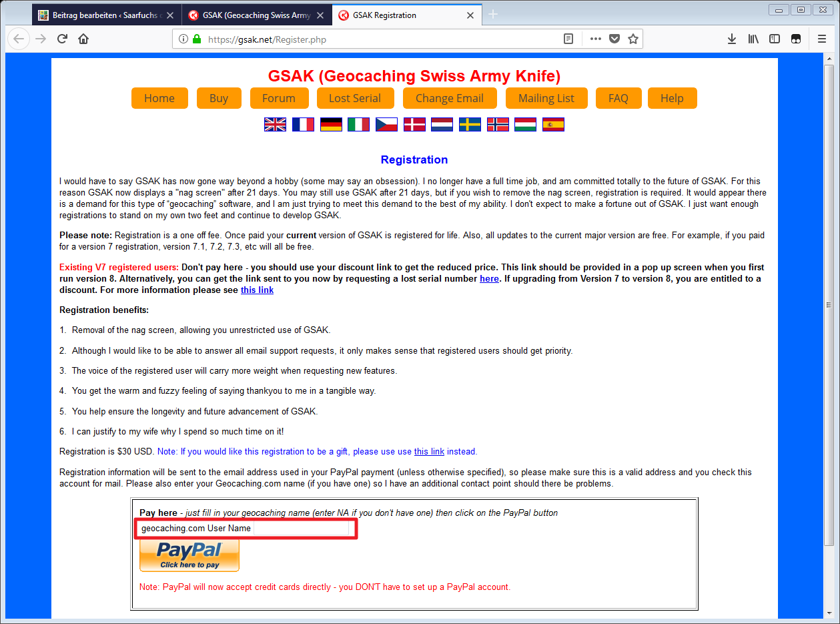Screen dimensions: 840x624
Task: Click the vertical scrollbar thumb
Action: click(x=829, y=304)
